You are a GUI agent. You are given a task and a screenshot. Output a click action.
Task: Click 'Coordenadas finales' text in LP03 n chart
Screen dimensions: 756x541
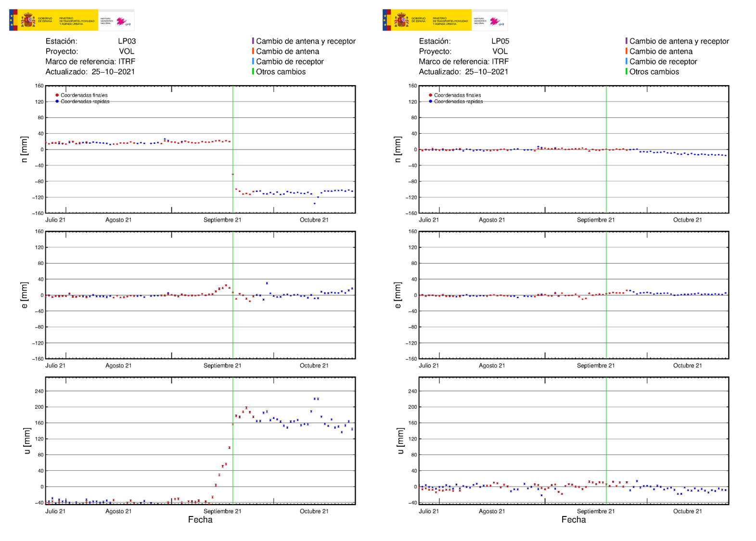(x=84, y=95)
